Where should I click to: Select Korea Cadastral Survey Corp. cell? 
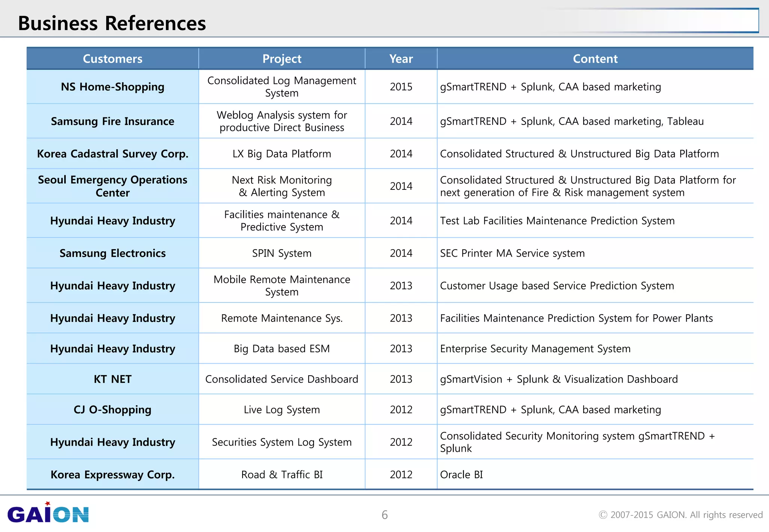[112, 154]
